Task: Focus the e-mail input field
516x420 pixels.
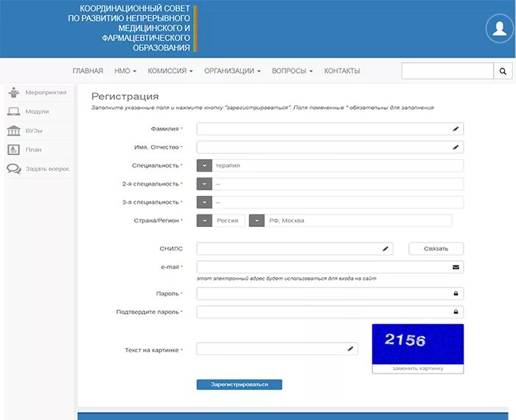Action: 330,267
